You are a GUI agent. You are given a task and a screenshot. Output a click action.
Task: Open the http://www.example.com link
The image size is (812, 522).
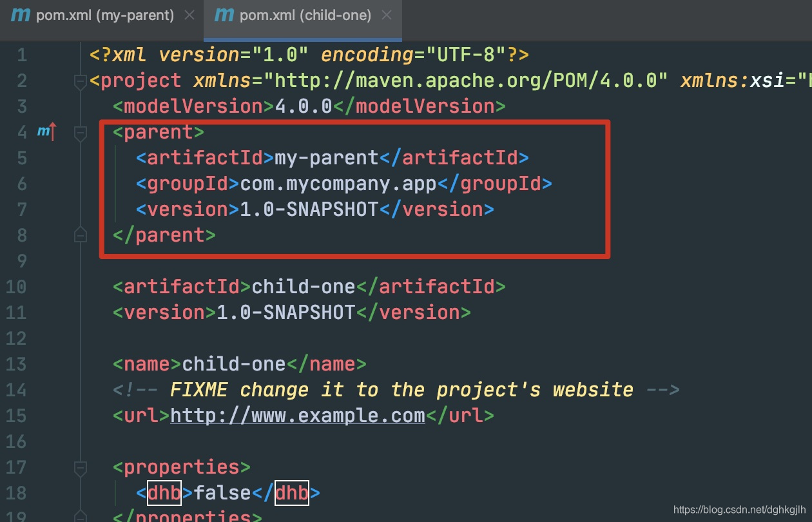point(298,416)
